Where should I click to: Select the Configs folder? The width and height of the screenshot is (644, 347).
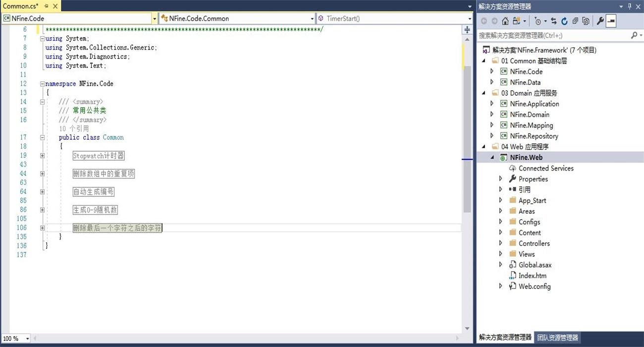529,222
